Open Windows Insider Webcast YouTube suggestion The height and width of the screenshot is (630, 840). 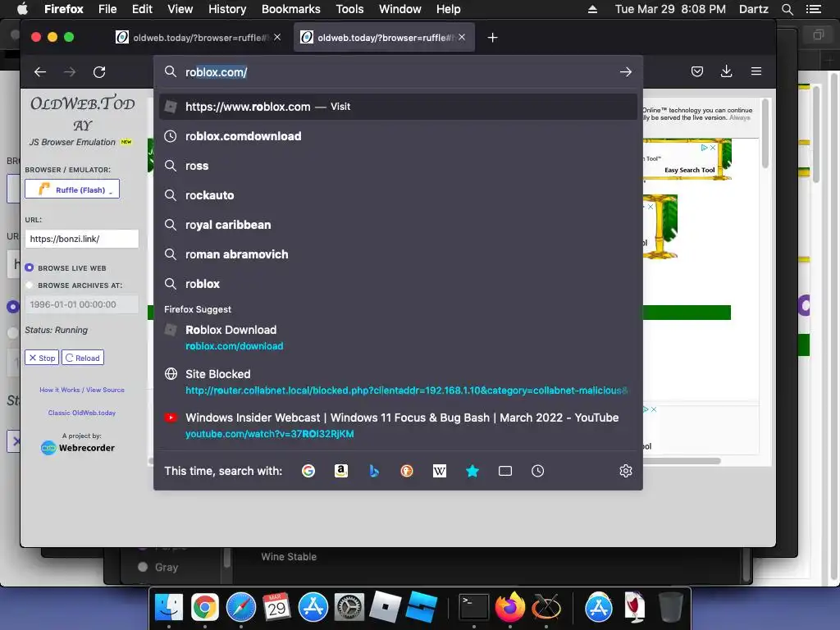pyautogui.click(x=398, y=426)
